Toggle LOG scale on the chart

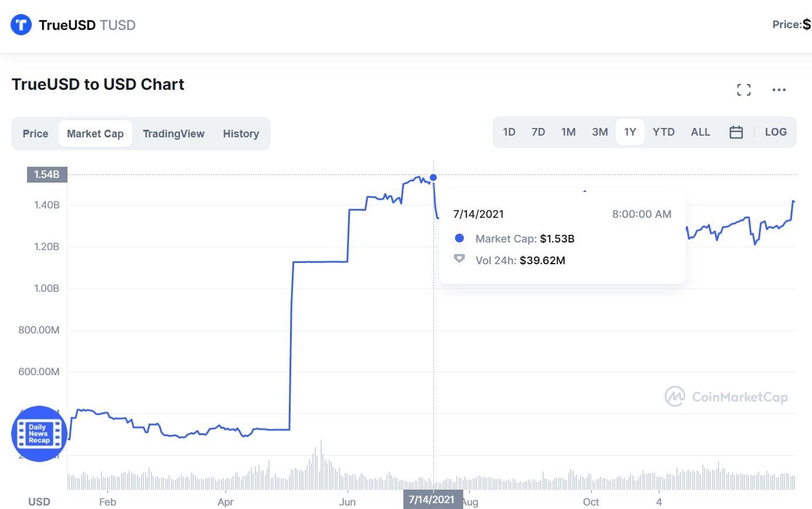775,132
